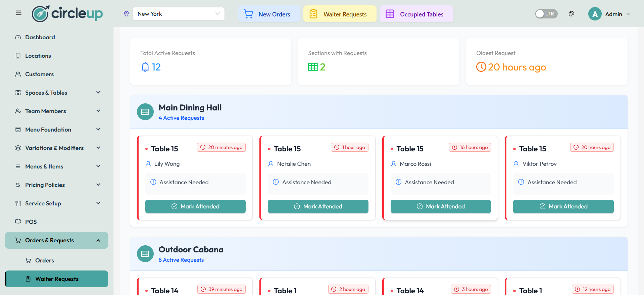Click the 8 Active Requests link

point(181,260)
